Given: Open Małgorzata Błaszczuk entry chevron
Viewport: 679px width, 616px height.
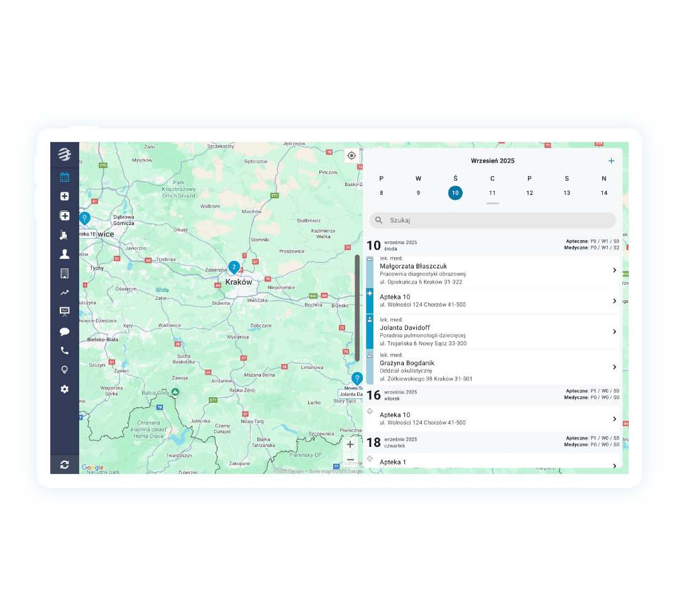Looking at the screenshot, I should point(614,270).
